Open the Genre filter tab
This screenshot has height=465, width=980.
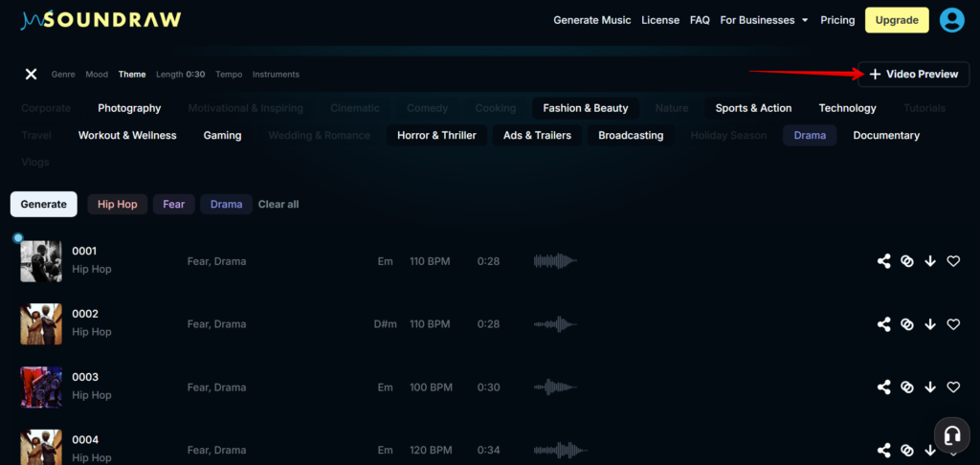[x=63, y=75]
